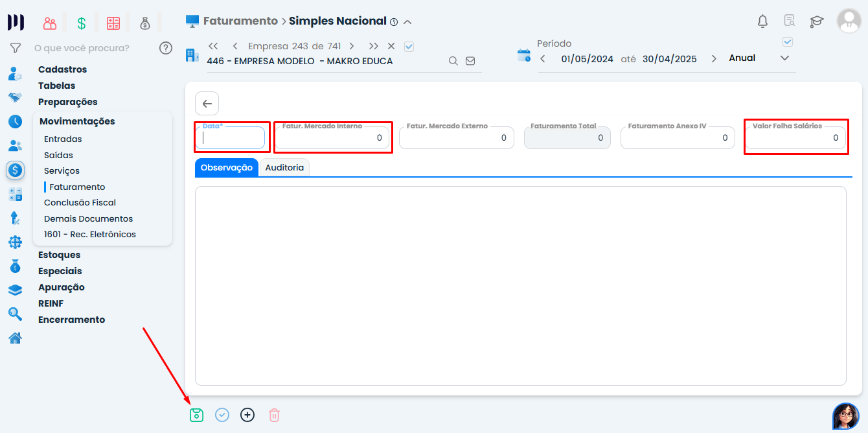Viewport: 868px width, 433px height.
Task: Open the help question mark icon
Action: point(166,48)
